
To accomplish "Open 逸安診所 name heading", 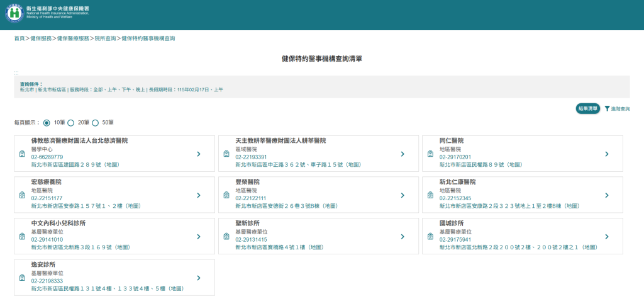I will 43,264.
